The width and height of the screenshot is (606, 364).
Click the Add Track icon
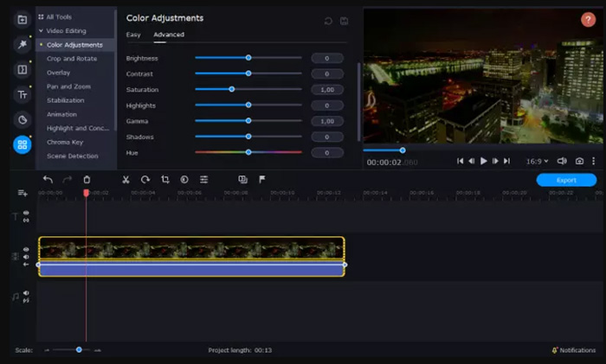(23, 193)
